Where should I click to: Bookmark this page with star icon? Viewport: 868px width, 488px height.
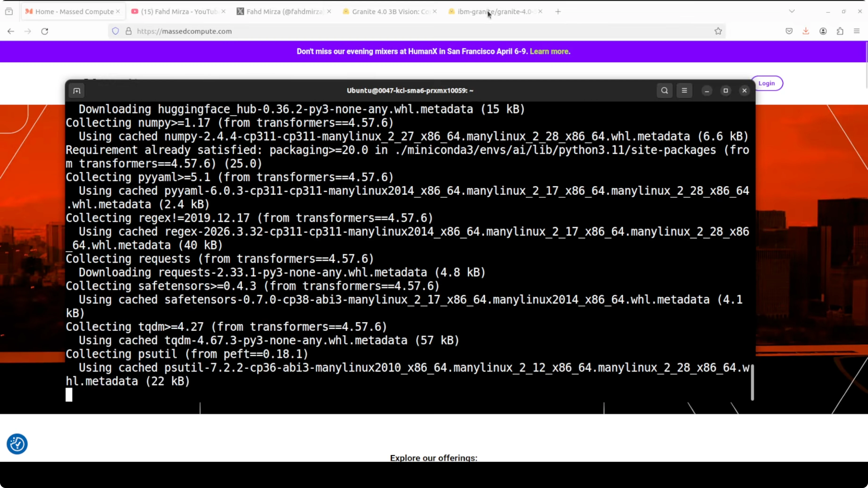click(x=718, y=31)
